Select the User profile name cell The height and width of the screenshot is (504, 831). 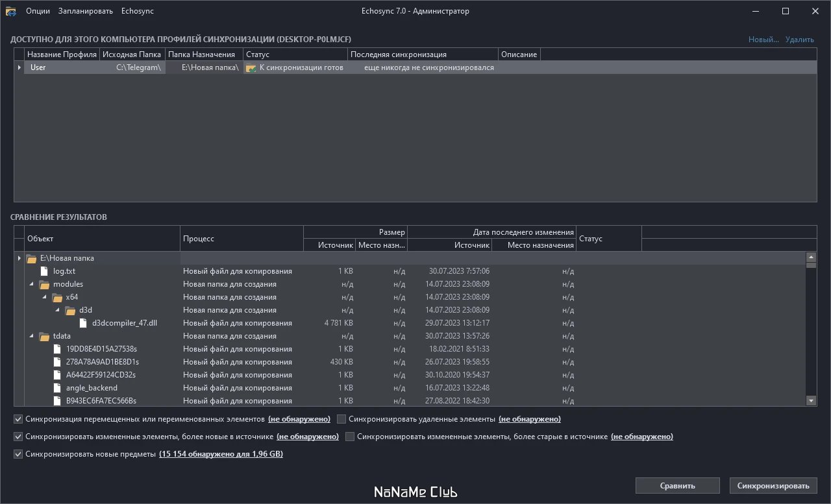62,67
